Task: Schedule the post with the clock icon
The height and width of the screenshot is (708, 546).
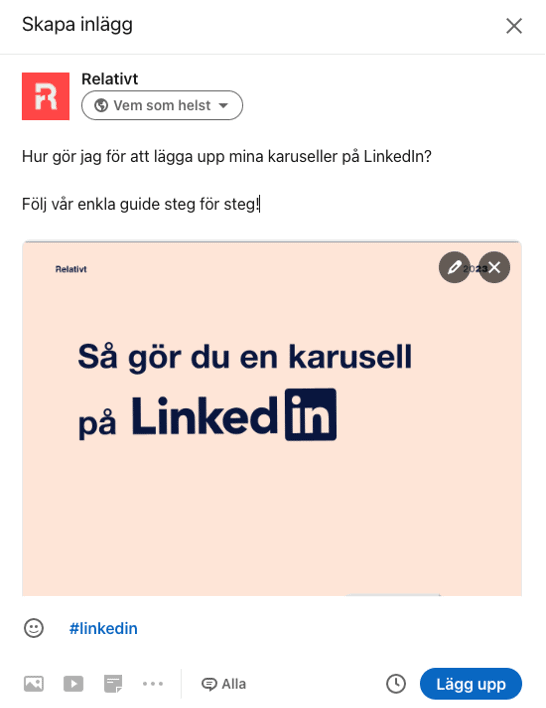Action: point(396,684)
